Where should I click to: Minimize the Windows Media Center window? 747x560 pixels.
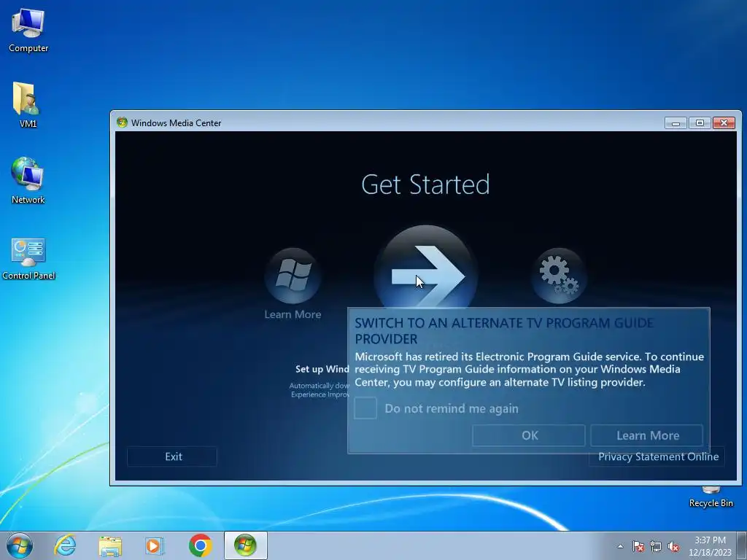676,122
